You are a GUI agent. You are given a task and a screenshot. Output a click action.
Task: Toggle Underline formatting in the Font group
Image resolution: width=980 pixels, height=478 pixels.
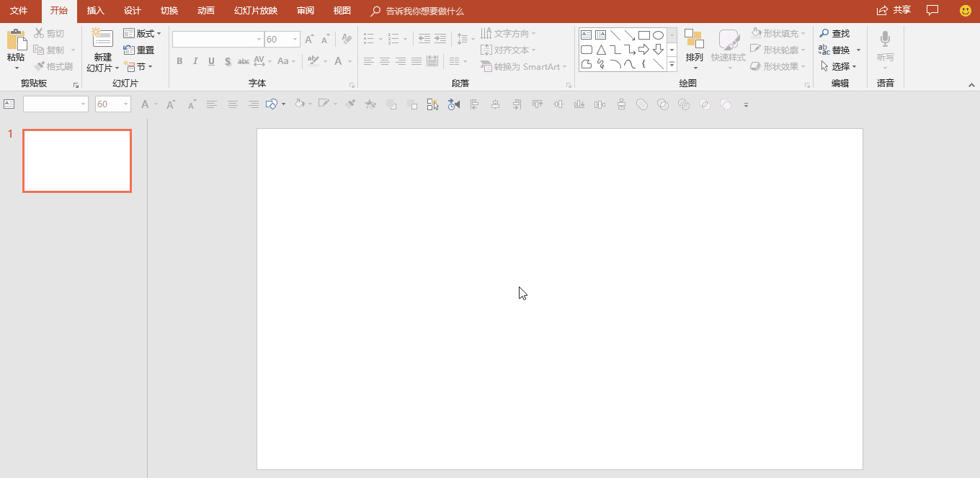click(211, 61)
